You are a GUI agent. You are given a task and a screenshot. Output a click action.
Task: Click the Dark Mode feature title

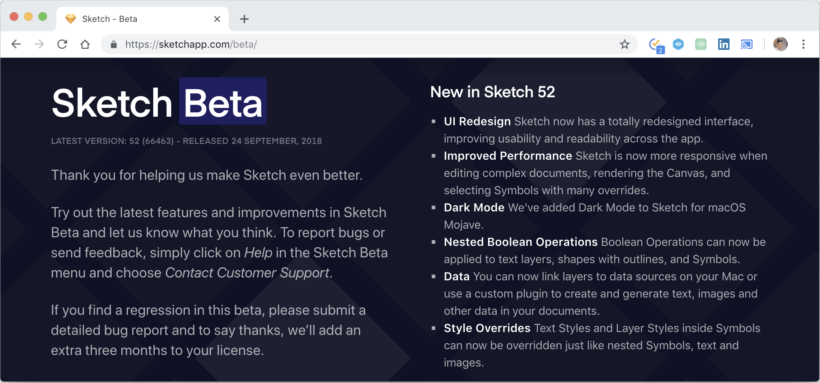coord(474,208)
